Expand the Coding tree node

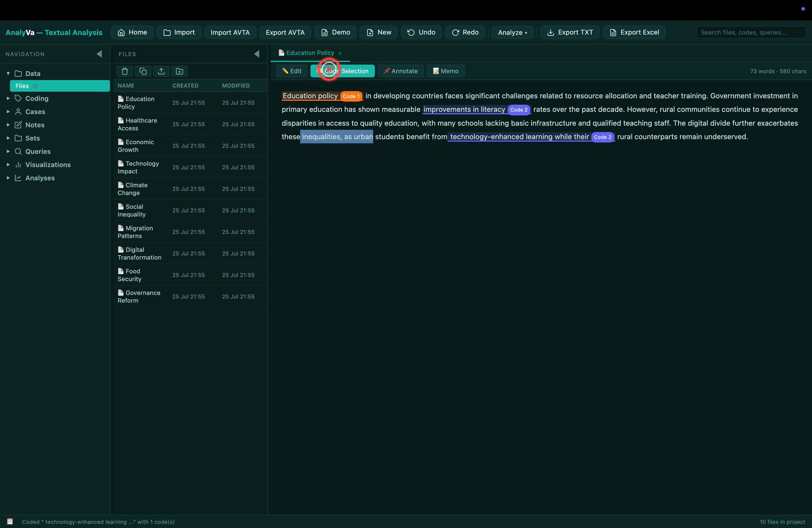[8, 98]
